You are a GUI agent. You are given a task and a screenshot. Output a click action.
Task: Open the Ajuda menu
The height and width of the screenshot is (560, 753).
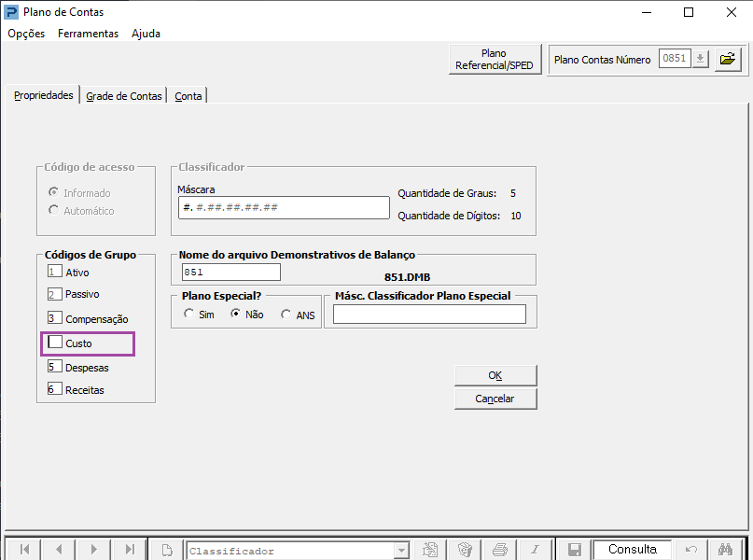[146, 34]
